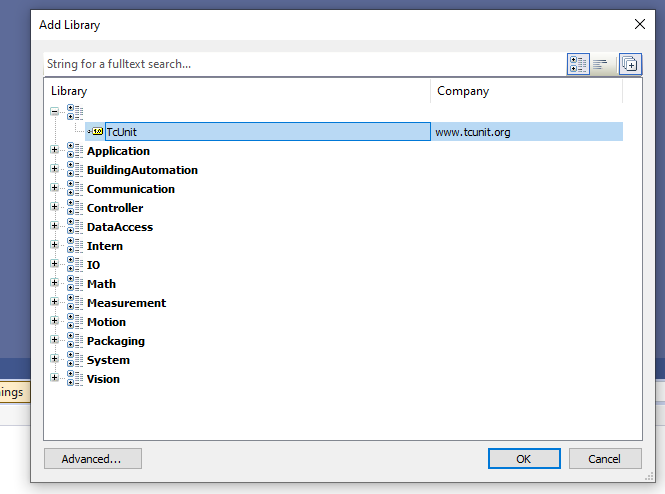Select the BuildingAutomation tree label
Image resolution: width=665 pixels, height=494 pixels.
click(142, 170)
